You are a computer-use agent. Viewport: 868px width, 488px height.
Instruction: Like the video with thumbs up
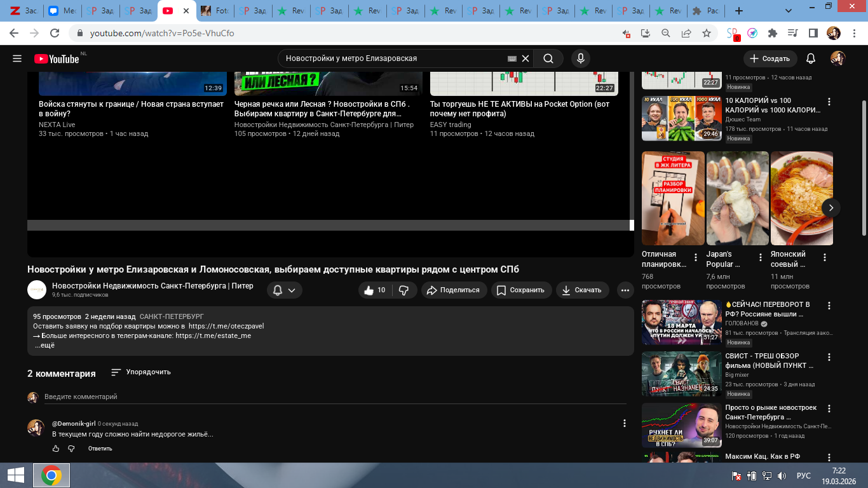pos(374,290)
